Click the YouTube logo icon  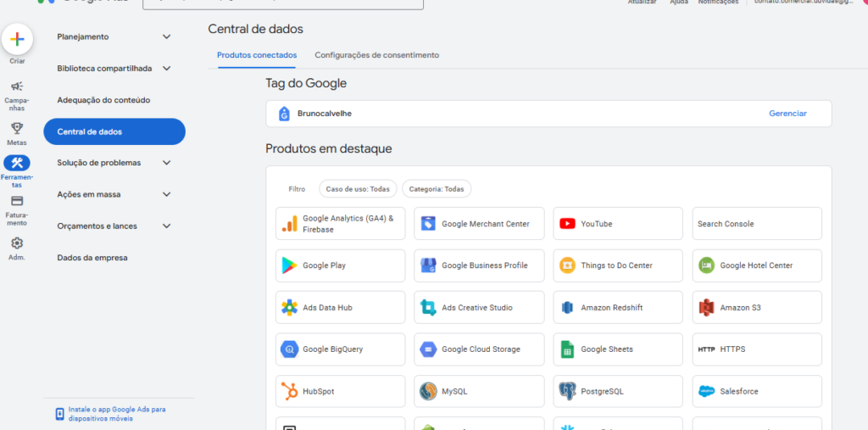click(567, 224)
